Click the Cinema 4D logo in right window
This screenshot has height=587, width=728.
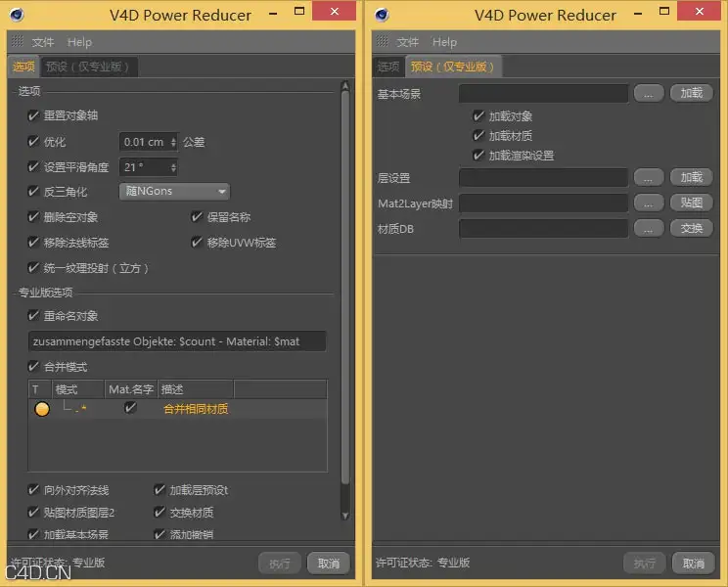tap(382, 15)
